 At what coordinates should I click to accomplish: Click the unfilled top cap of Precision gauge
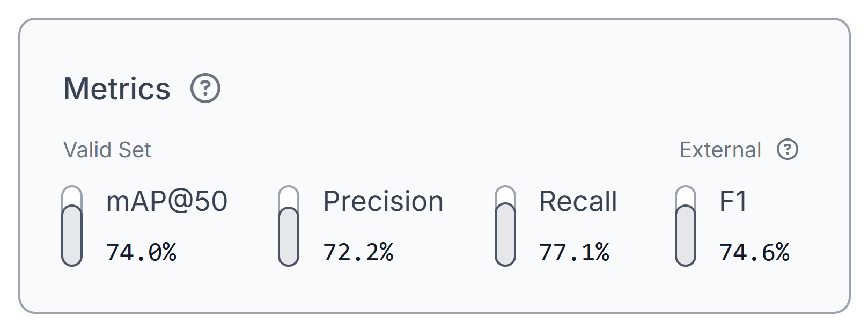(x=289, y=196)
